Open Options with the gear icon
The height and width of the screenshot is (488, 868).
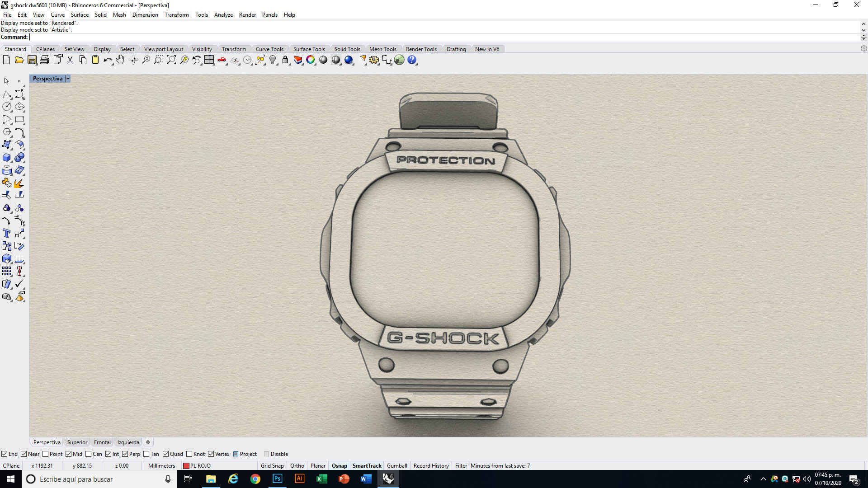(374, 60)
